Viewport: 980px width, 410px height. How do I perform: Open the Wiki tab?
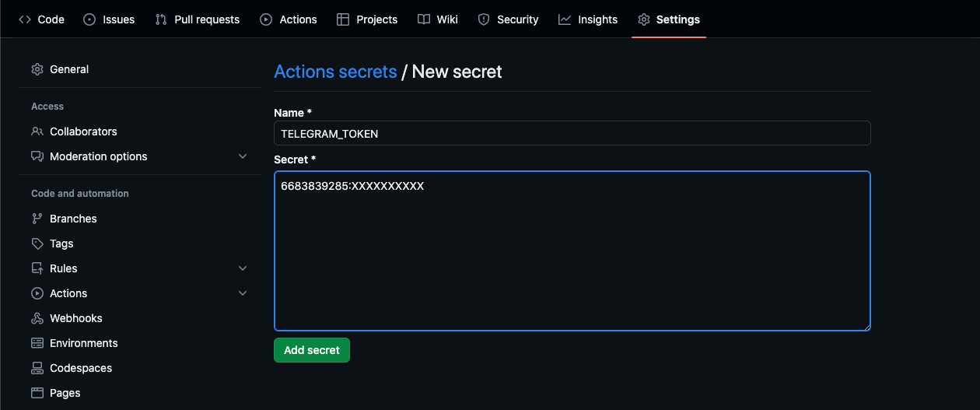click(438, 19)
